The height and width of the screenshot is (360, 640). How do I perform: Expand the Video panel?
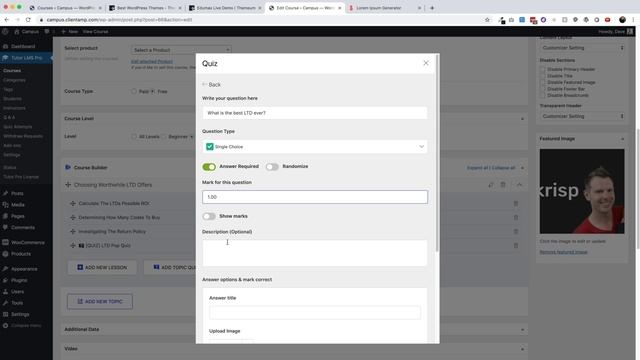point(522,349)
